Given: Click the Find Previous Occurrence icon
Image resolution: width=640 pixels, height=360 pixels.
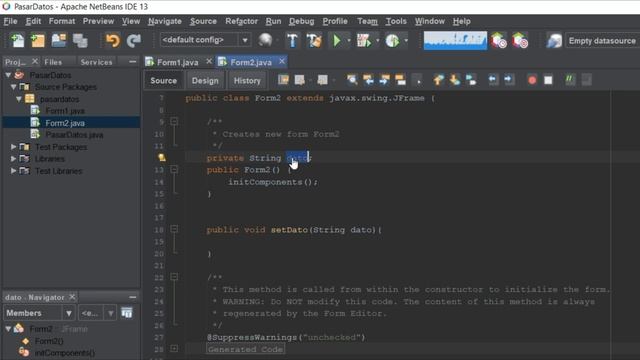Looking at the screenshot, I should (x=368, y=80).
